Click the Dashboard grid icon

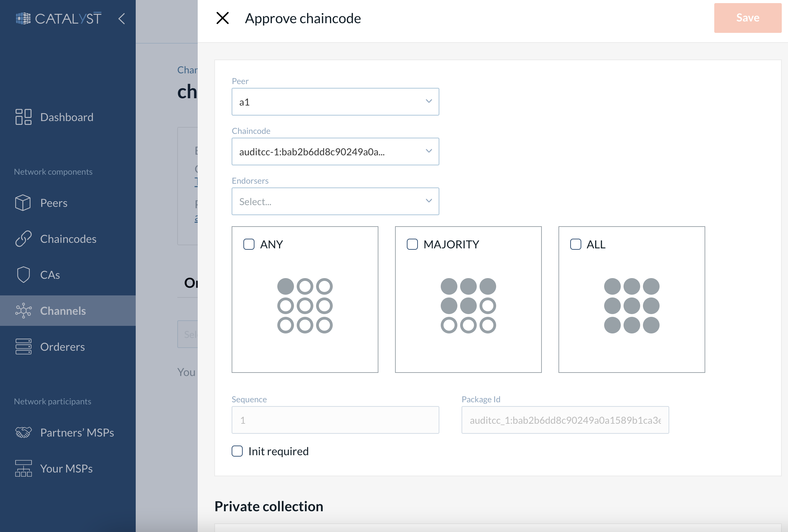[x=23, y=117]
